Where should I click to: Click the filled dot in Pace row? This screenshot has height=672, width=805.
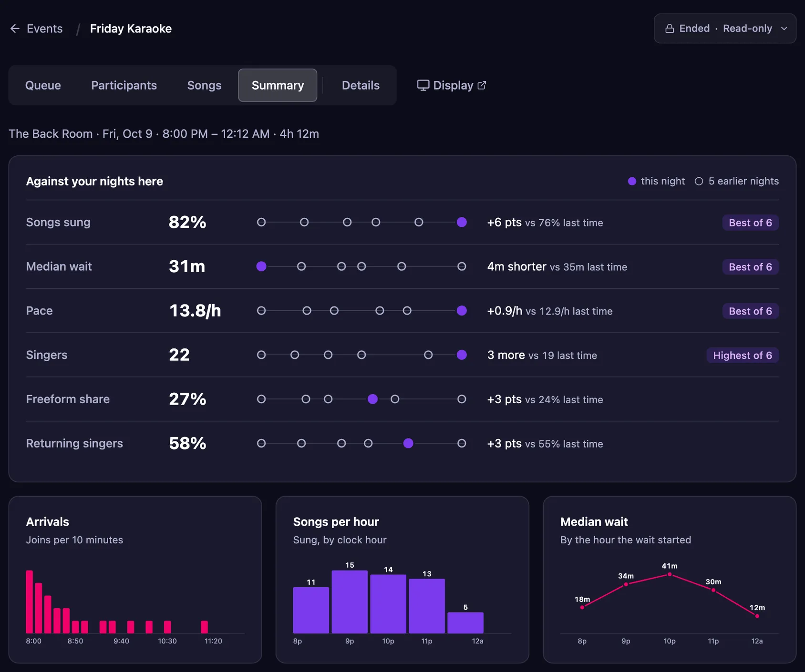point(462,311)
